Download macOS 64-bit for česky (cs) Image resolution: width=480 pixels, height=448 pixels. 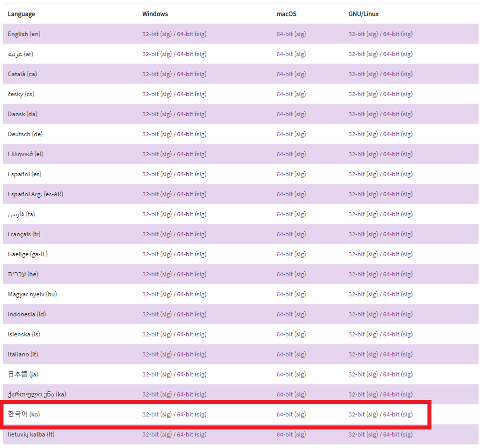(284, 94)
